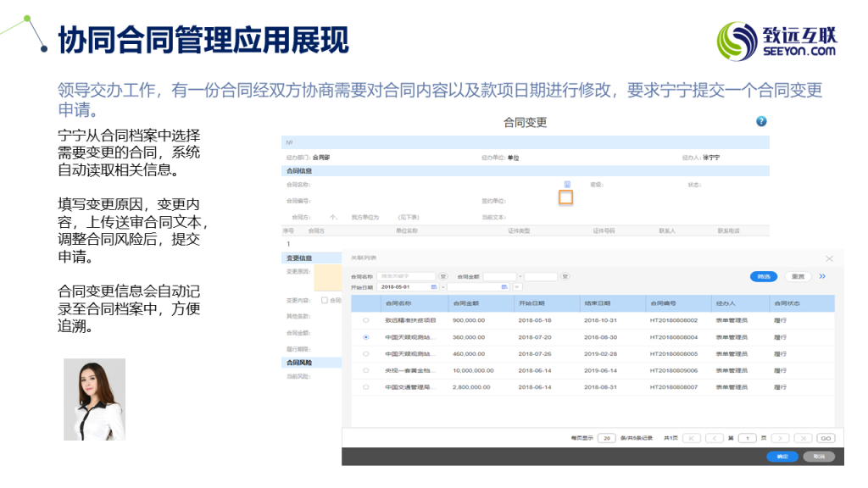
Task: Tick the 合同 checkbox under 变更内容
Action: (x=325, y=301)
